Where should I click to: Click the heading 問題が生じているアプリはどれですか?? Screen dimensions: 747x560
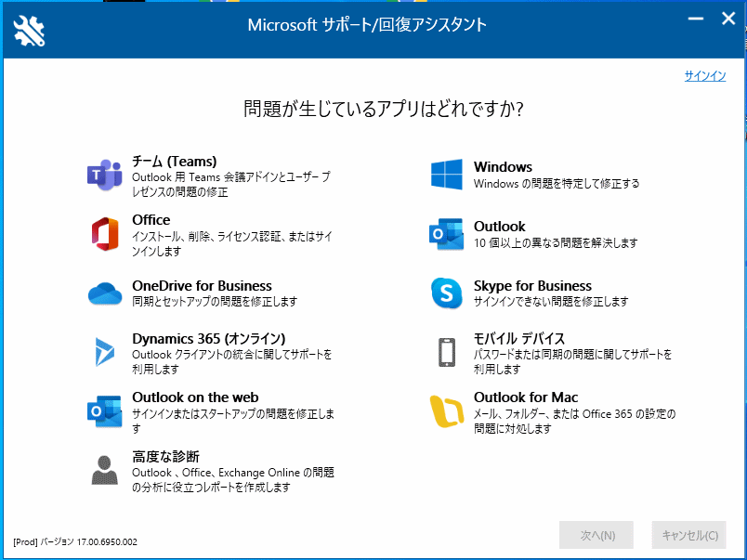pos(384,109)
